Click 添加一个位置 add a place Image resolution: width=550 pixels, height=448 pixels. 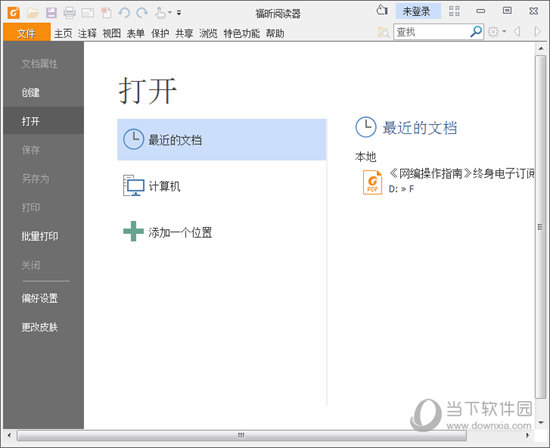click(222, 232)
